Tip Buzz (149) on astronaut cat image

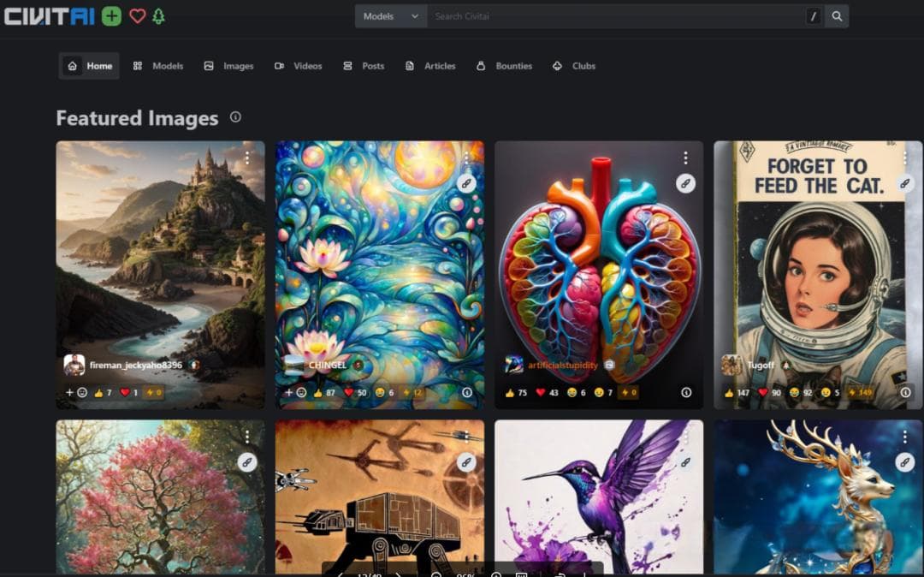pos(861,393)
